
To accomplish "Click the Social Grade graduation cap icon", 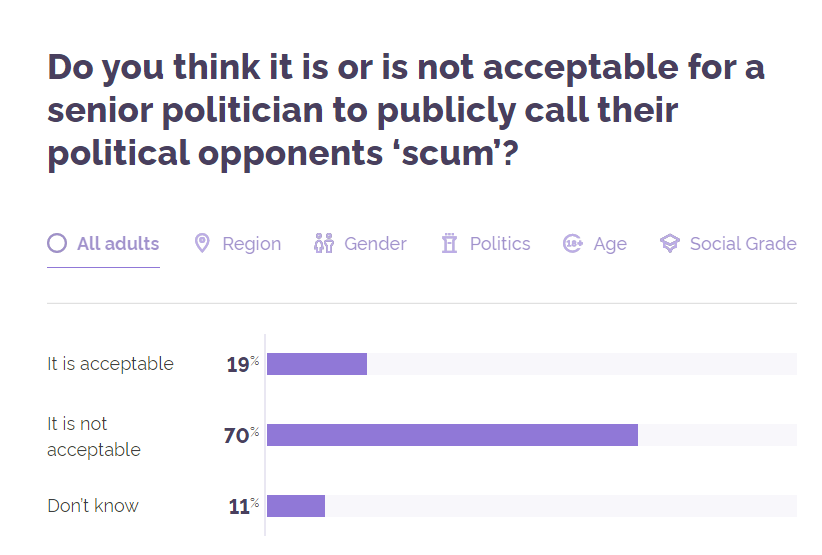I will [670, 243].
